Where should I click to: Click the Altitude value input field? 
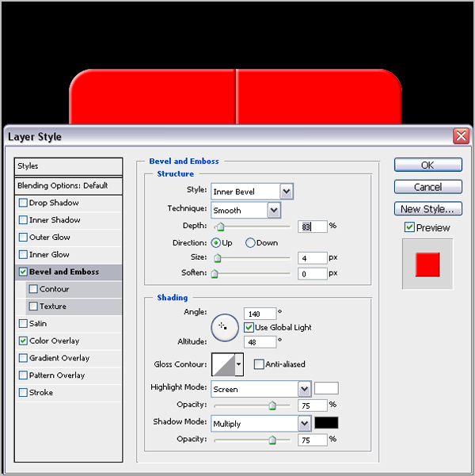[x=260, y=342]
